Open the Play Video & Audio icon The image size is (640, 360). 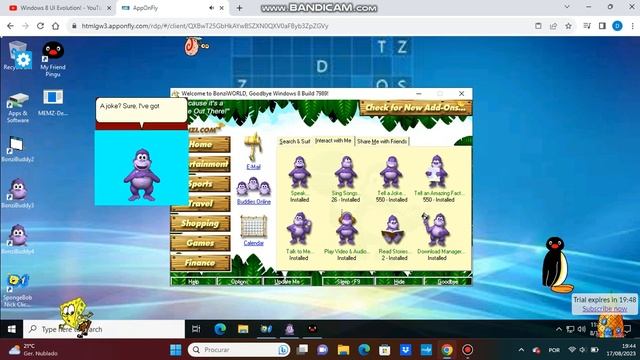(x=346, y=229)
